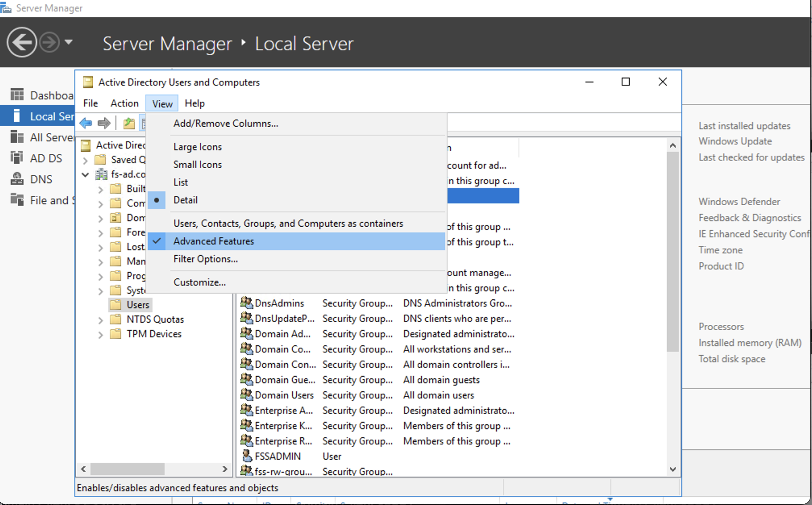This screenshot has width=812, height=505.
Task: Expand the NTDS Quotas container
Action: click(x=100, y=319)
